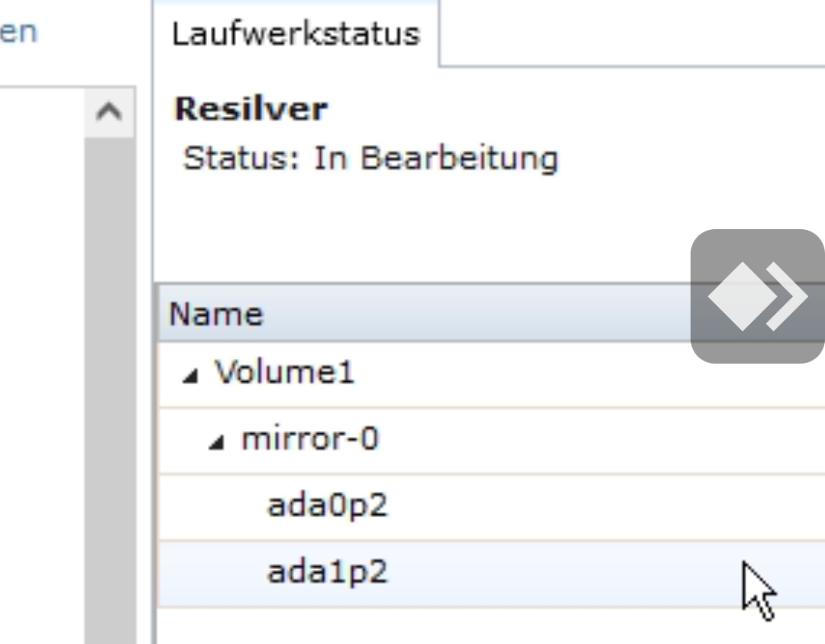Viewport: 825px width, 644px height.
Task: Select the ada0p2 disk row
Action: pos(491,506)
